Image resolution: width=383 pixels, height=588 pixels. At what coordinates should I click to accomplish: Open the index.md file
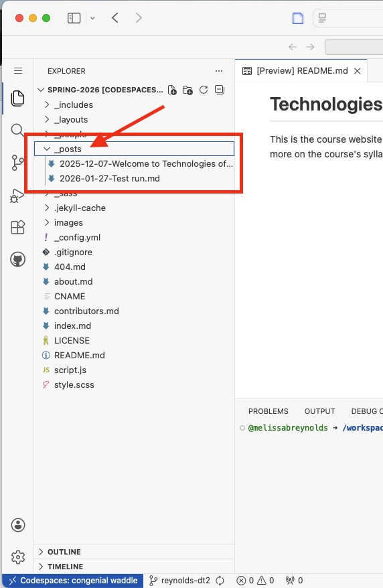point(134,326)
